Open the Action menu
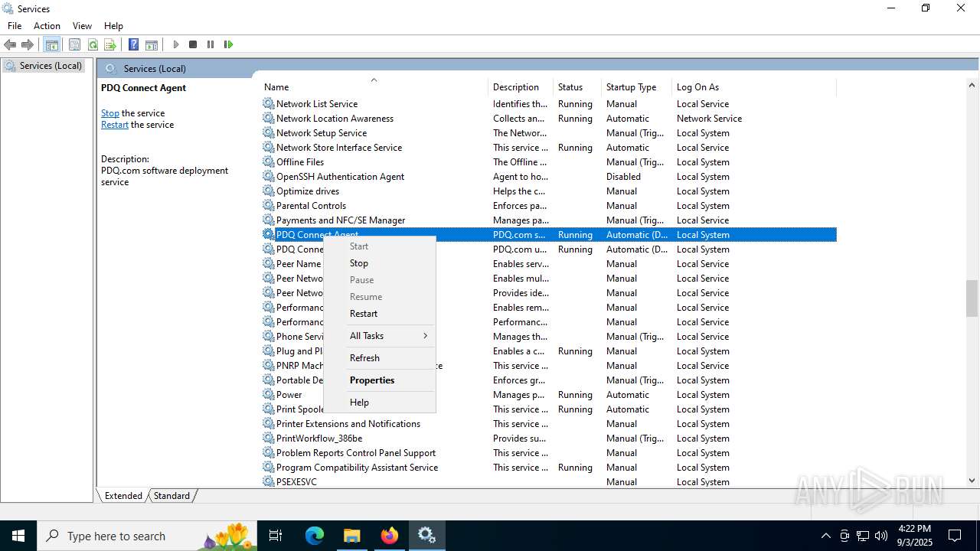This screenshot has width=980, height=551. 47,25
